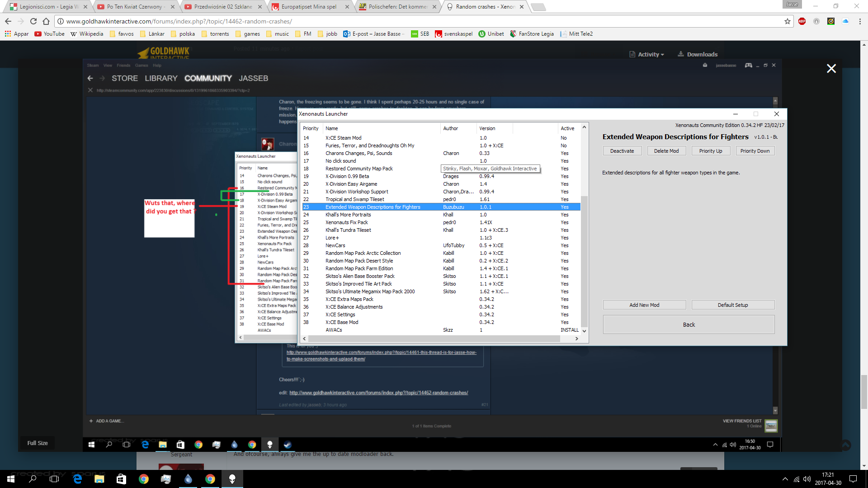Open the forum Downloads link
This screenshot has width=868, height=488.
pos(698,54)
